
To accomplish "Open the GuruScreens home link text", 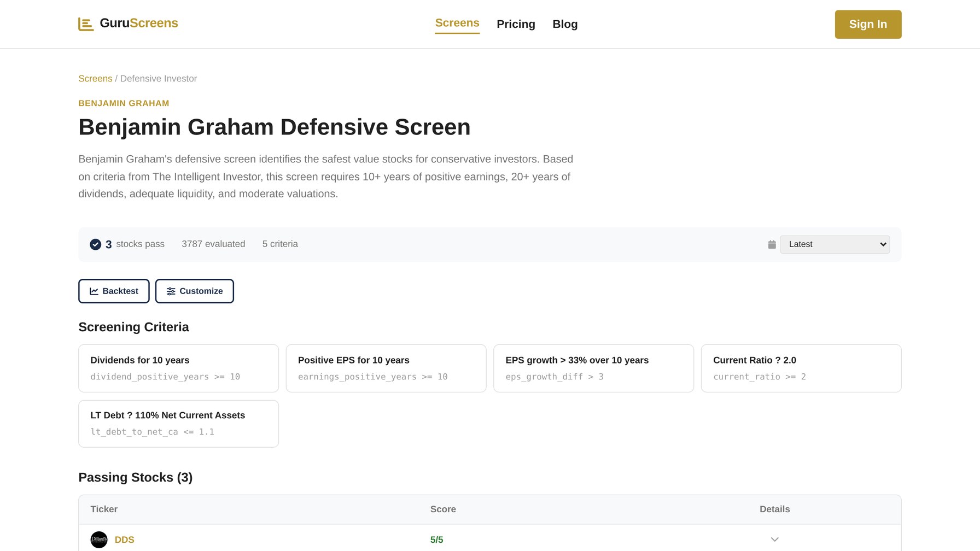I will pyautogui.click(x=139, y=23).
